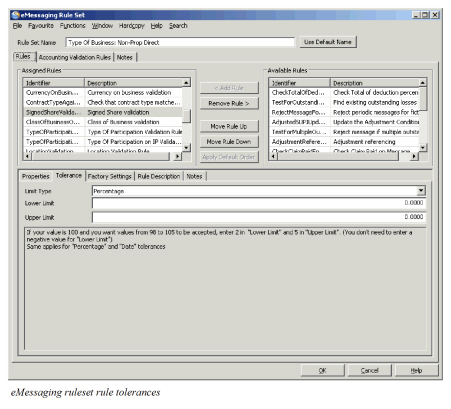The image size is (451, 409).
Task: Click Description column header in Available Rules
Action: click(x=375, y=83)
